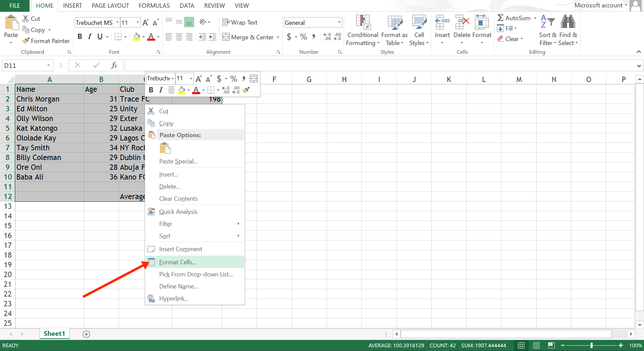Toggle bold formatting in the Font group
Screen dimensions: 644x351
(80, 37)
